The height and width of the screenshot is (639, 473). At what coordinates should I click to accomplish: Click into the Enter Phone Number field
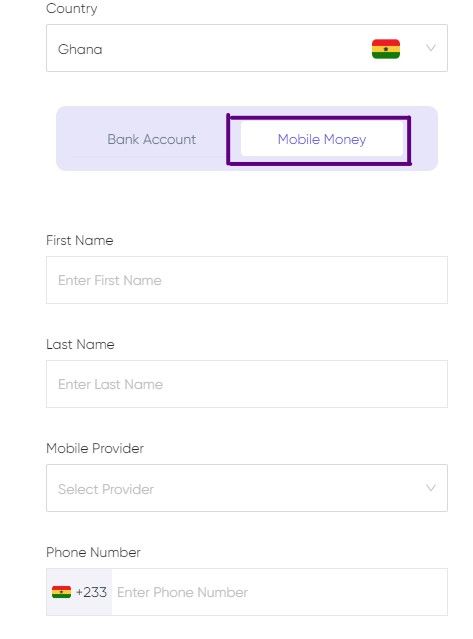click(x=279, y=592)
